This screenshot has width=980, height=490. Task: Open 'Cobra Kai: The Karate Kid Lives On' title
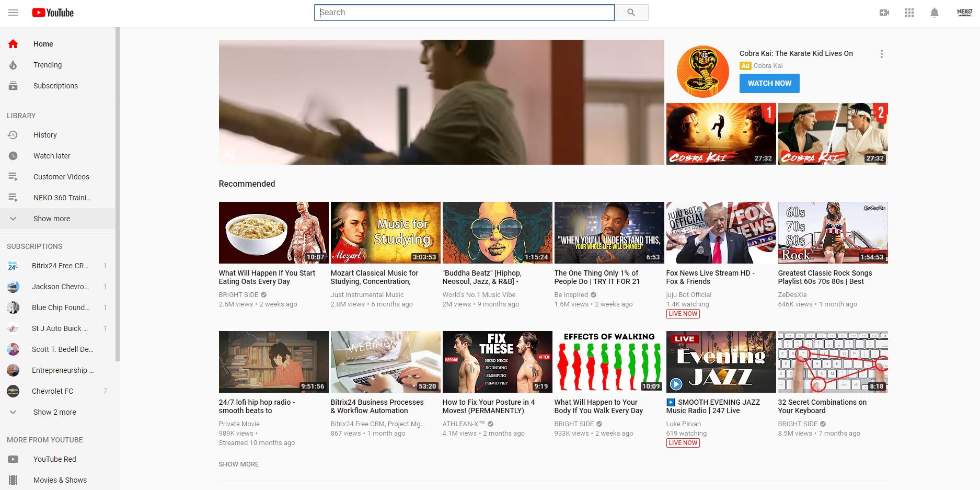coord(796,53)
